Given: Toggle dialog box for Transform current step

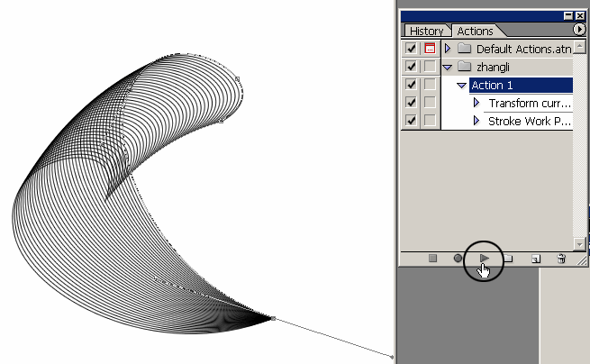Looking at the screenshot, I should [430, 102].
